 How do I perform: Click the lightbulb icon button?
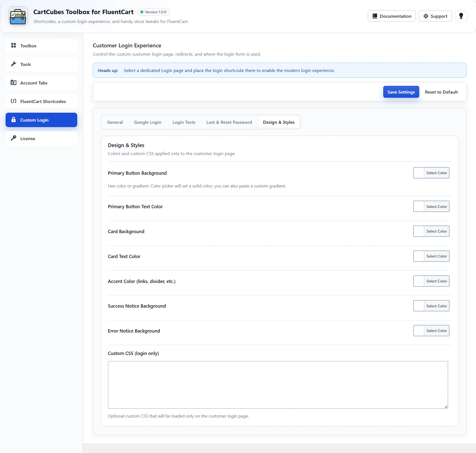461,16
